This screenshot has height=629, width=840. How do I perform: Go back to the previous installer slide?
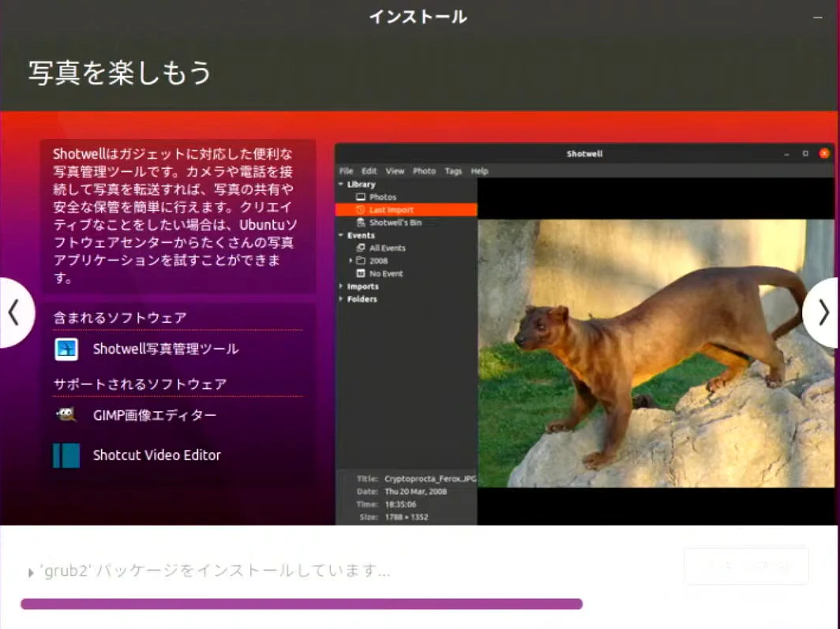pyautogui.click(x=16, y=313)
